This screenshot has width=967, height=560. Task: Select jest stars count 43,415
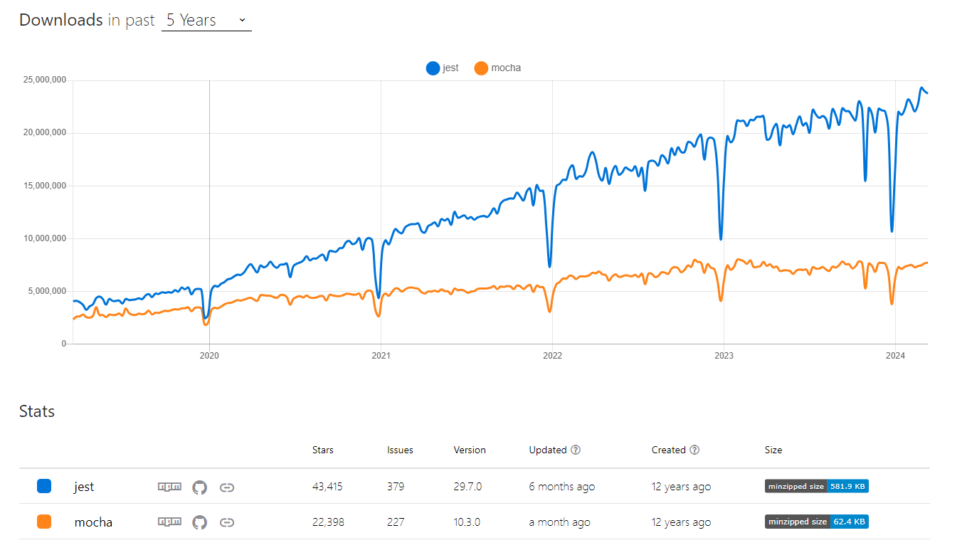(327, 487)
